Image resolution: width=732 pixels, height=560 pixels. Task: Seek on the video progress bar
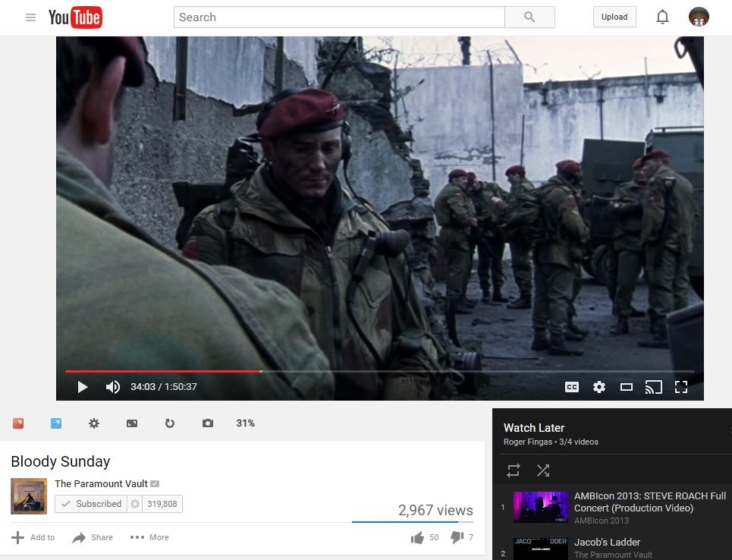tap(379, 371)
